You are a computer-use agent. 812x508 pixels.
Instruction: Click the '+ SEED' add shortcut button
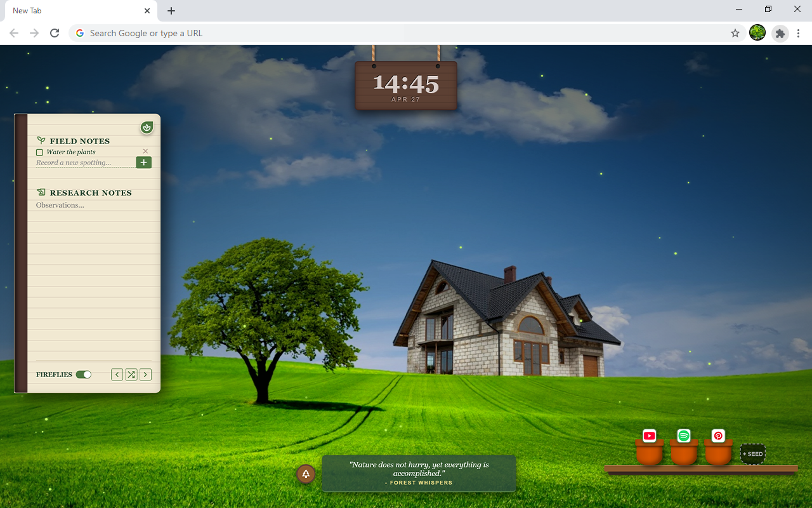point(753,454)
